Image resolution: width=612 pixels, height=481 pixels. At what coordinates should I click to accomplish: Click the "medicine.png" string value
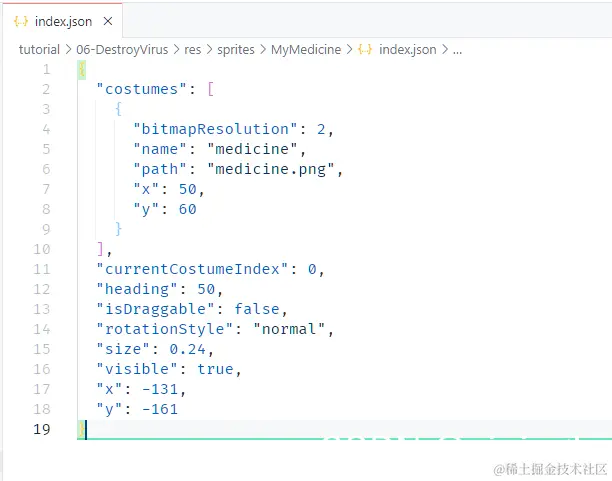[271, 169]
